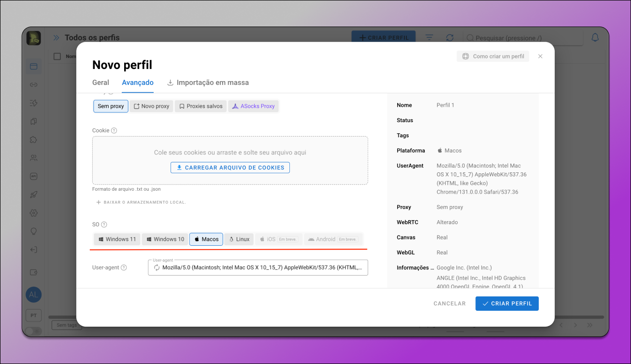
Task: Go to next page arrow at bottom right
Action: pos(576,325)
